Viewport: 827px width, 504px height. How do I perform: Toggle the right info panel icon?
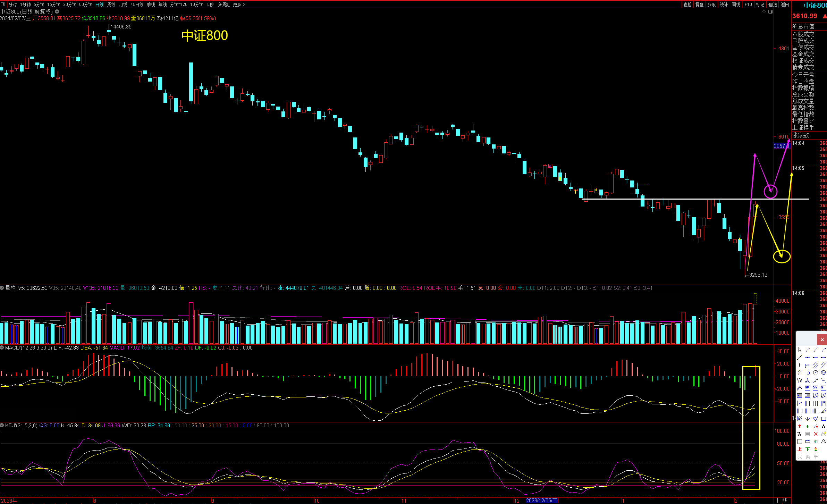pyautogui.click(x=770, y=12)
